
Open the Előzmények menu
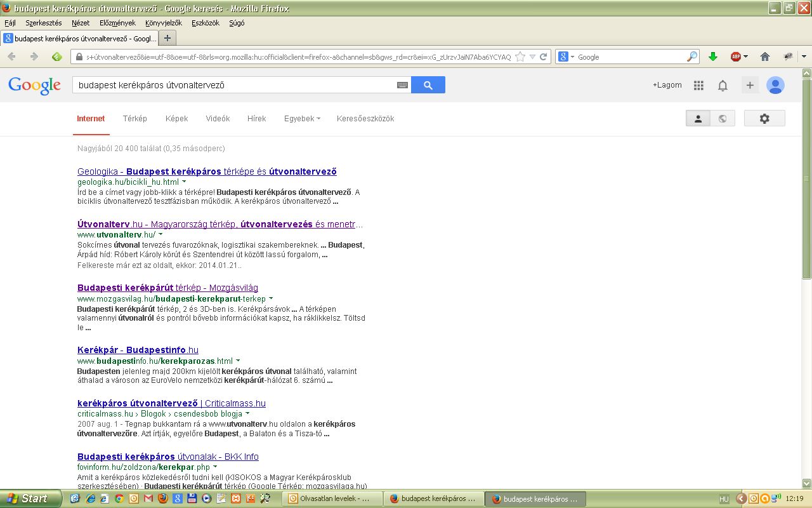pos(117,23)
